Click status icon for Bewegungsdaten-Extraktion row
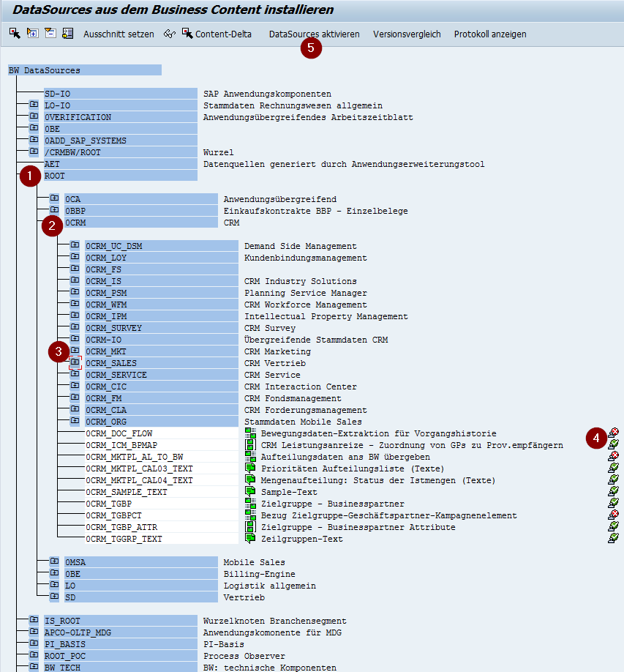The height and width of the screenshot is (672, 624). coord(613,433)
